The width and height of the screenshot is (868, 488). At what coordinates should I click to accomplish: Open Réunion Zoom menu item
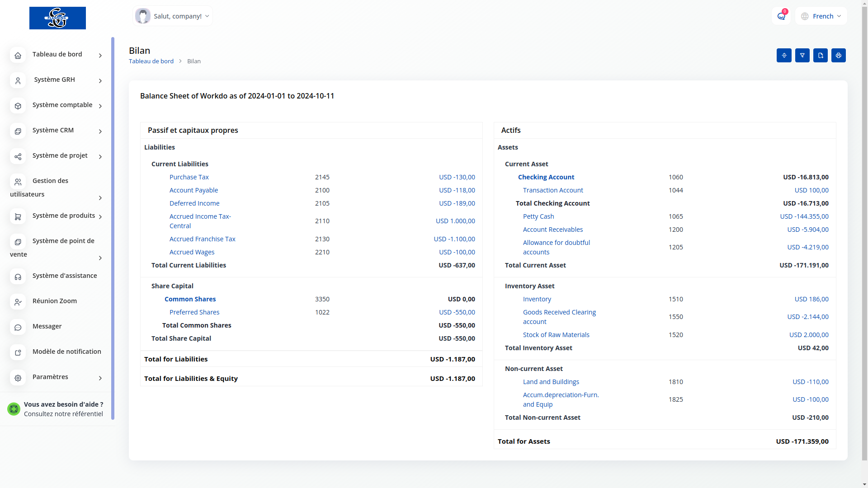54,301
